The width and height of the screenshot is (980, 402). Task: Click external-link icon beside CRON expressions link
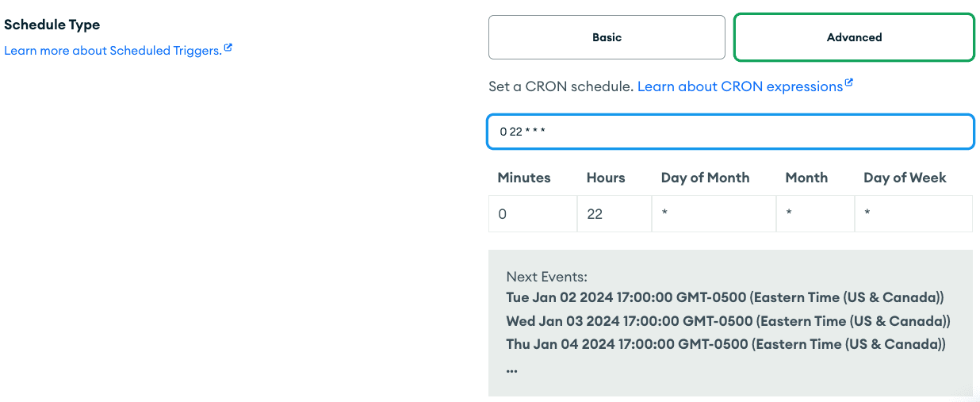(848, 83)
